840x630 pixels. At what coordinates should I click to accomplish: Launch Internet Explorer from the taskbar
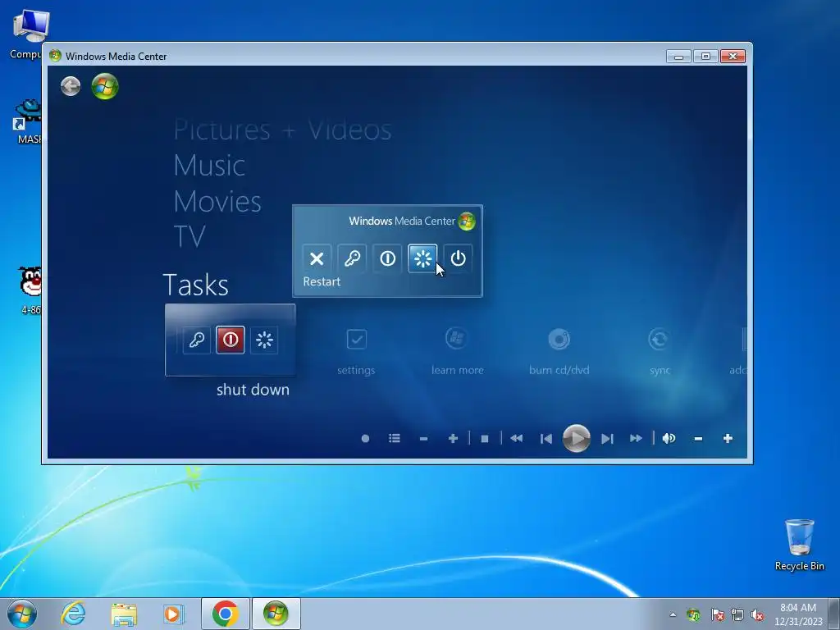click(x=73, y=614)
